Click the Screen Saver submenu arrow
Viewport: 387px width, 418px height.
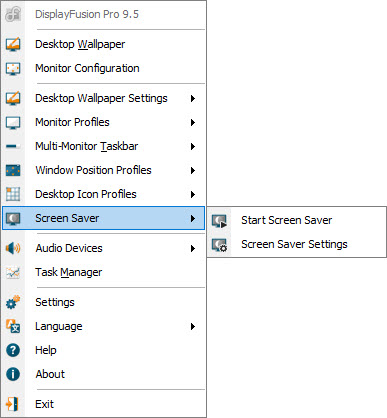[193, 219]
